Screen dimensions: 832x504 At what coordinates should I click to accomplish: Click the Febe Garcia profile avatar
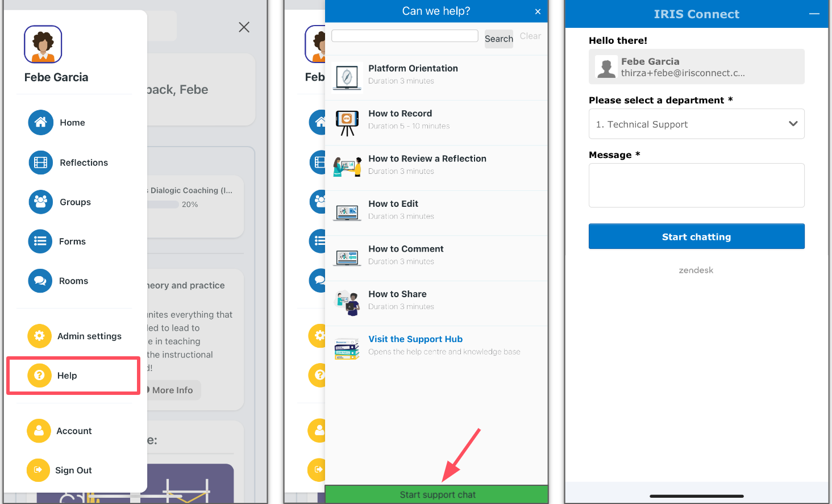click(x=43, y=44)
